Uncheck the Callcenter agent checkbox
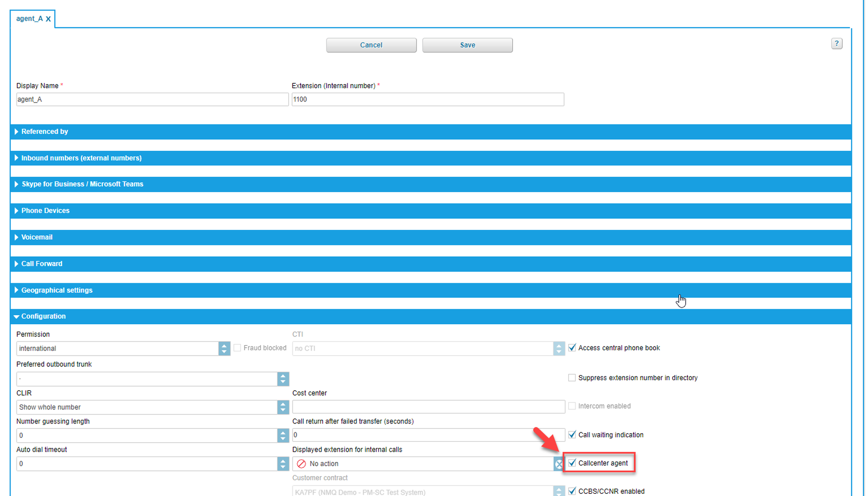 572,463
